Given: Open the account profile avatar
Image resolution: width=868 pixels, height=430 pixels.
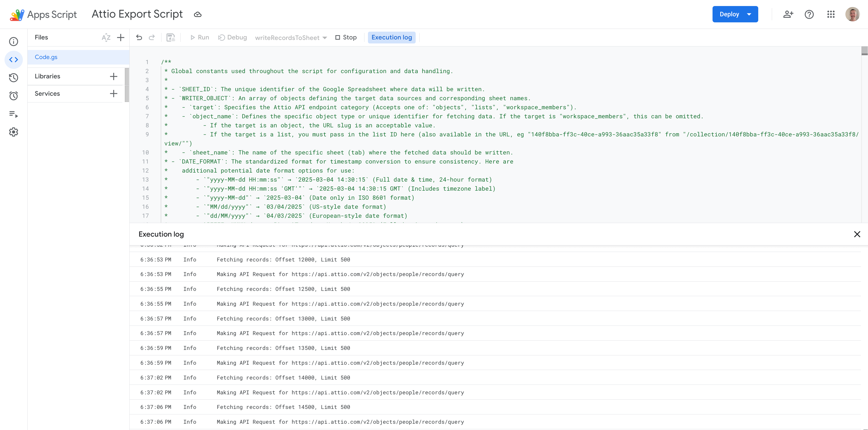Looking at the screenshot, I should [x=852, y=15].
